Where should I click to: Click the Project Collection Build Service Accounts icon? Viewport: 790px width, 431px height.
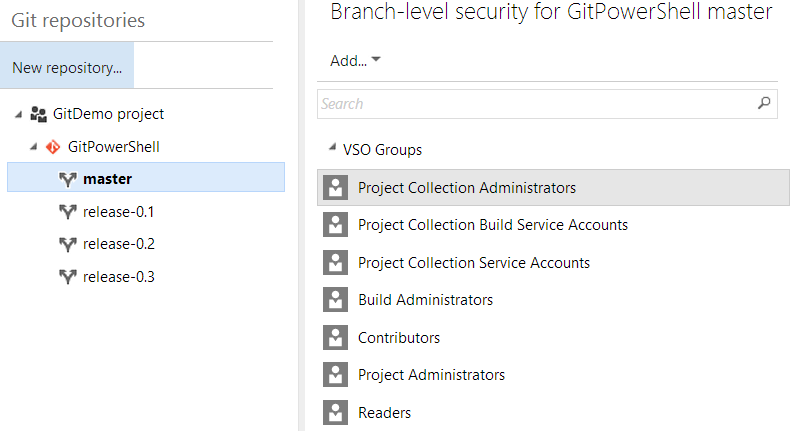336,225
